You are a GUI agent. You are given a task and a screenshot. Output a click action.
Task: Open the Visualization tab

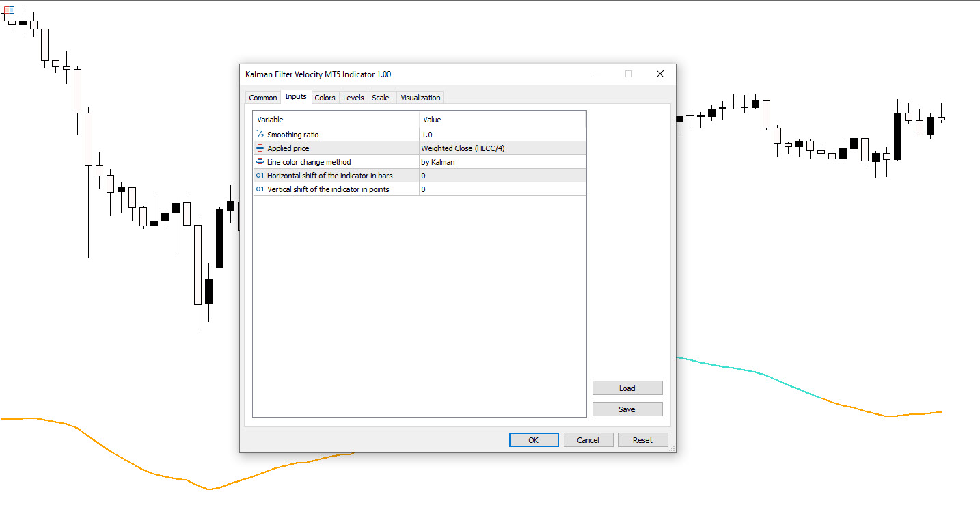[x=420, y=98]
